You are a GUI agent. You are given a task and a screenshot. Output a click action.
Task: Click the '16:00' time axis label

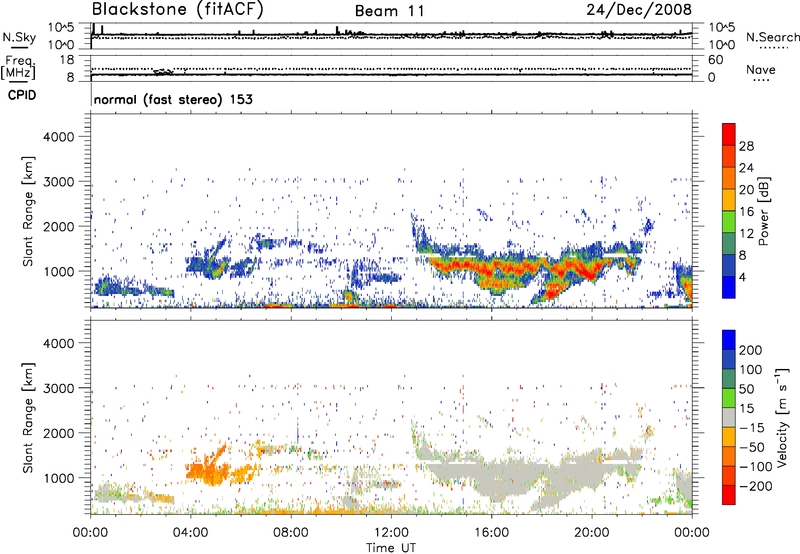click(x=491, y=533)
